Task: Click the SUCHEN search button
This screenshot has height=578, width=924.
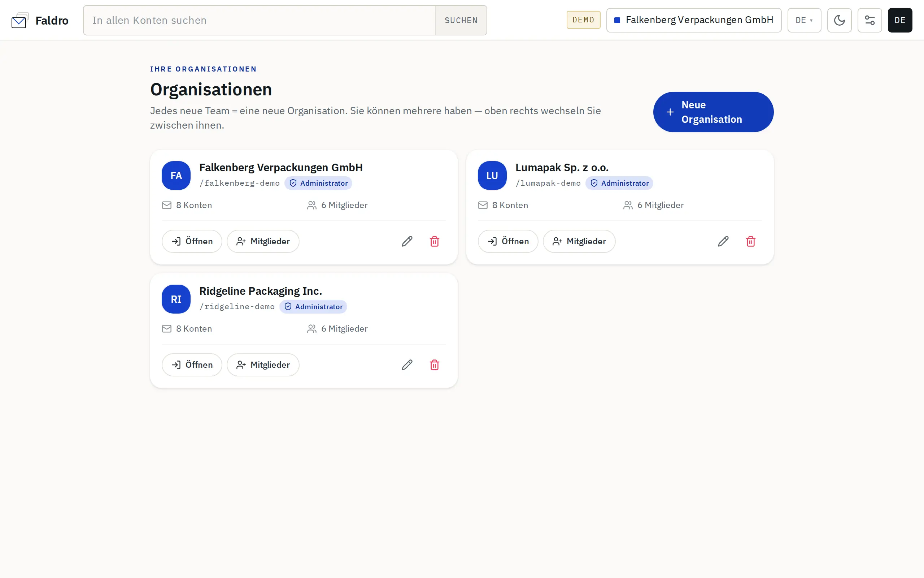Action: (x=461, y=20)
